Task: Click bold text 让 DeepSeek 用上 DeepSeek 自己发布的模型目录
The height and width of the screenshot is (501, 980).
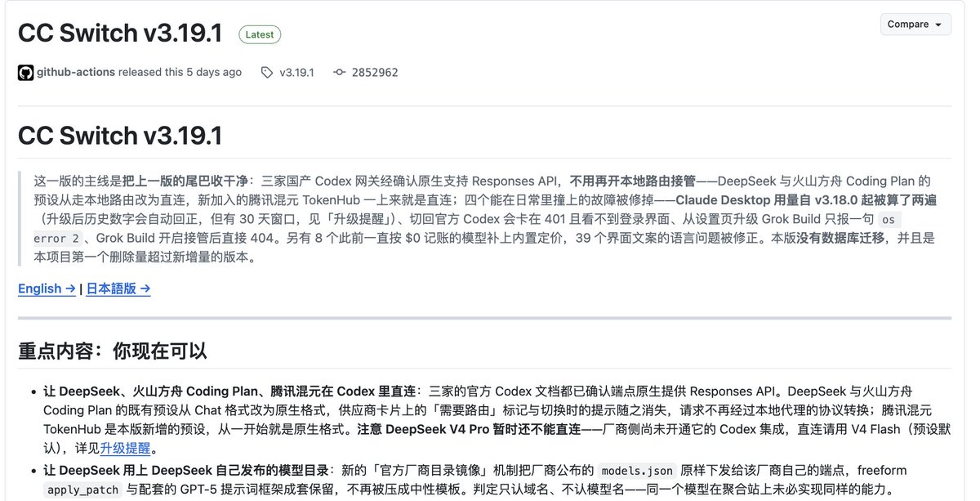Action: coord(188,470)
